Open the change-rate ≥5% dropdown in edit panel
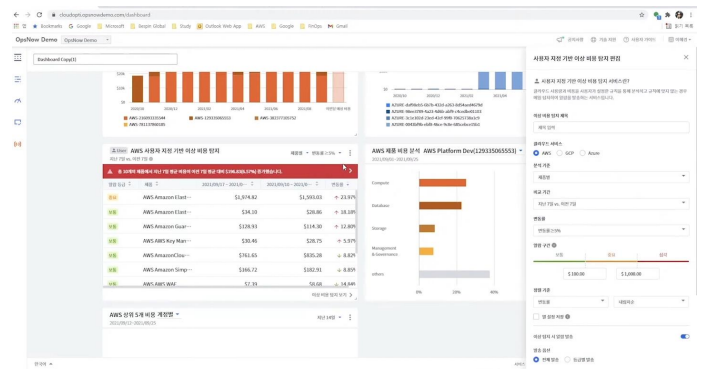This screenshot has height=372, width=705. pos(611,230)
